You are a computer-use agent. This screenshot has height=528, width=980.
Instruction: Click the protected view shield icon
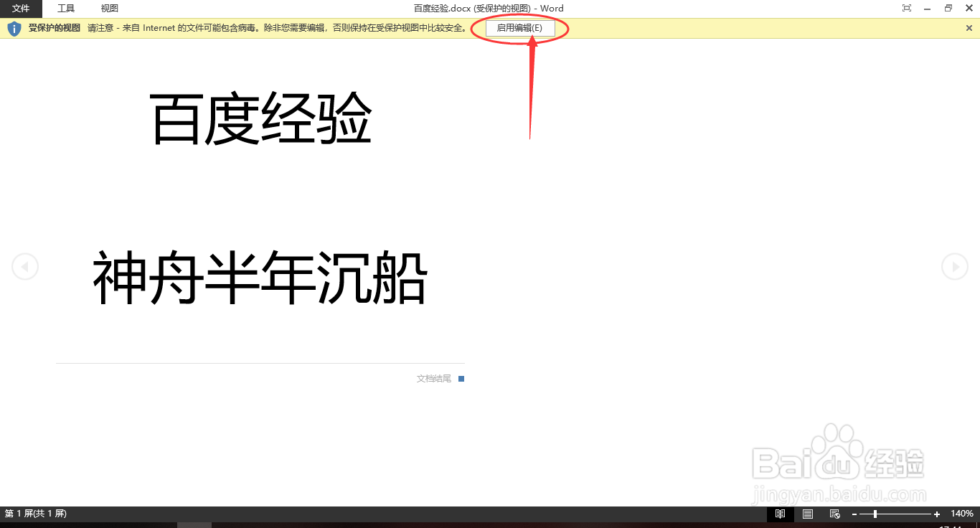pyautogui.click(x=14, y=28)
